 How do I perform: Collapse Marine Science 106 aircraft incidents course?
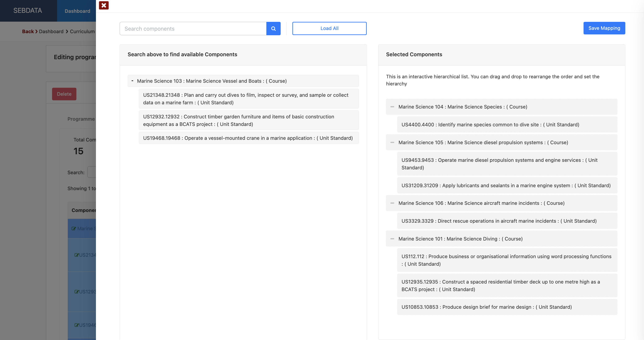pos(392,203)
